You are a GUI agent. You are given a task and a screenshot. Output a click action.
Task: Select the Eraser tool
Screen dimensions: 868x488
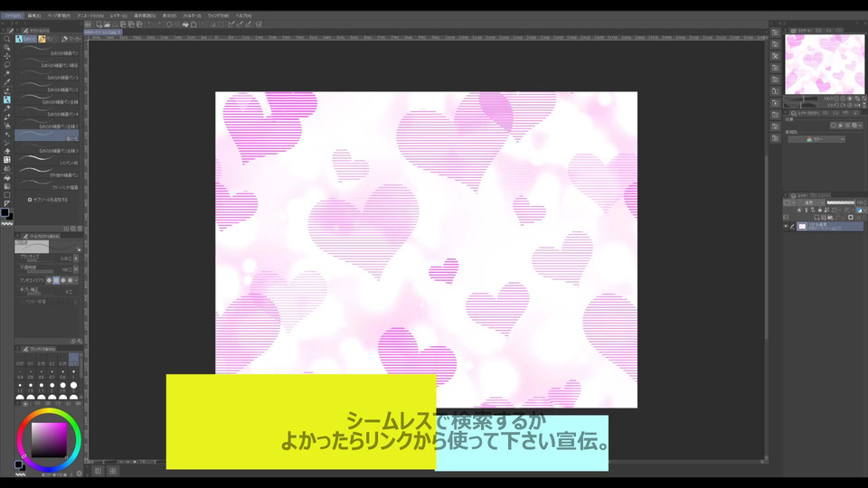click(6, 151)
